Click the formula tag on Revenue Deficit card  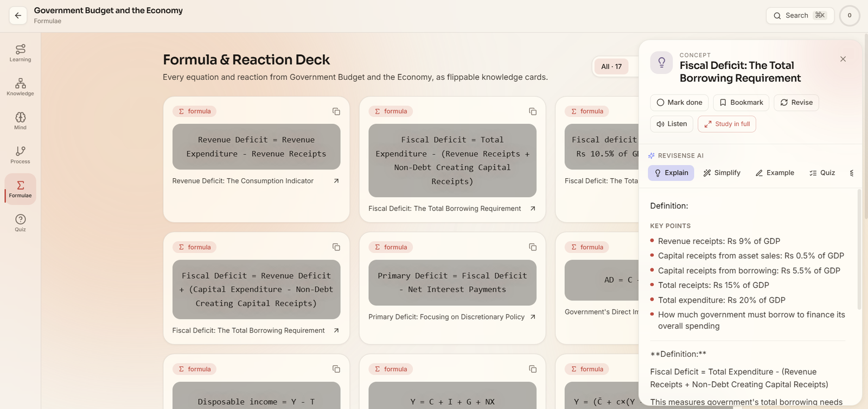point(195,111)
